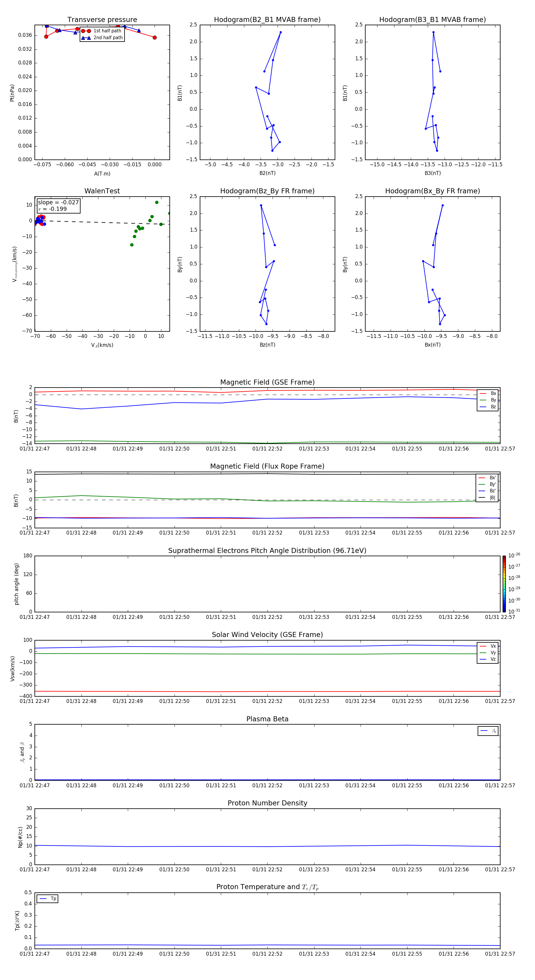Click the "B3(nT)" x-axis label
Image resolution: width=535 pixels, height=980 pixels.
click(x=432, y=173)
